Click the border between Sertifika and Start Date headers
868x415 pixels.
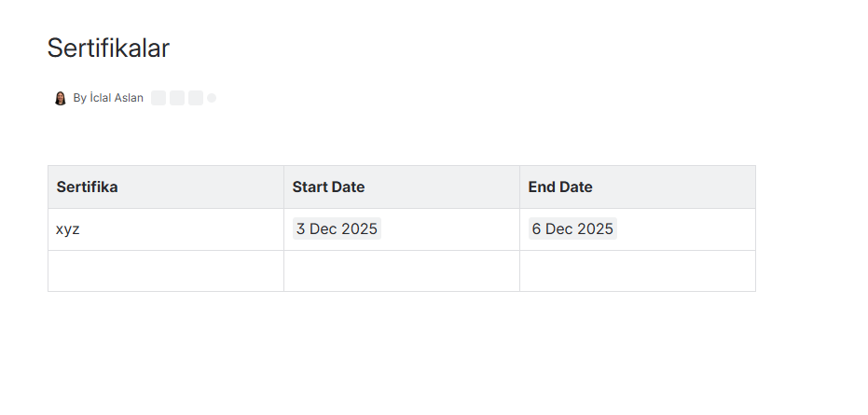(x=284, y=187)
